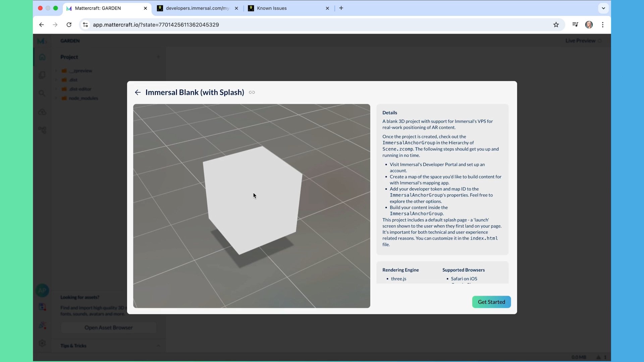Viewport: 644px width, 362px height.
Task: Expand the .dist-editor folder
Action: [x=56, y=89]
